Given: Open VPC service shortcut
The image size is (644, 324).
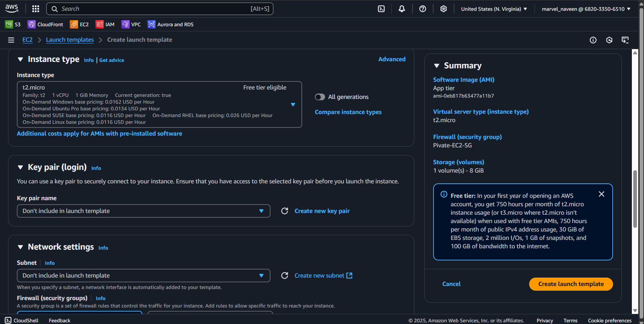Looking at the screenshot, I should [x=131, y=25].
